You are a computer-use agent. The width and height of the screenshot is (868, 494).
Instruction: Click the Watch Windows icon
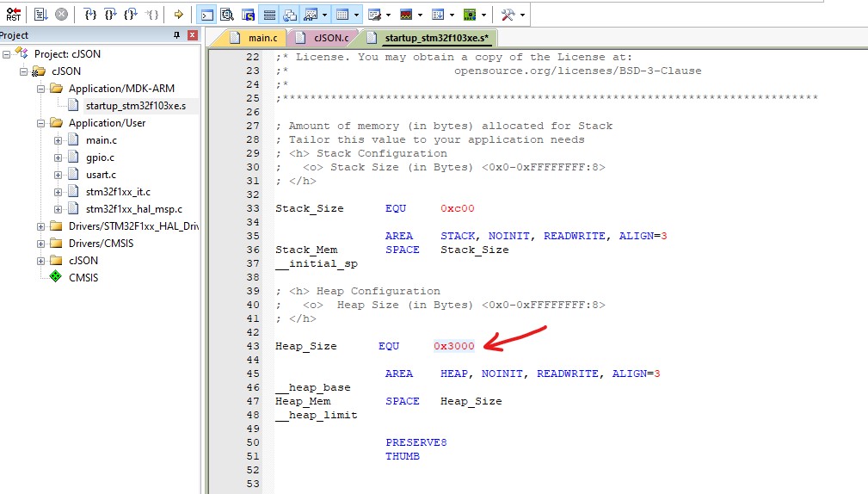(311, 15)
